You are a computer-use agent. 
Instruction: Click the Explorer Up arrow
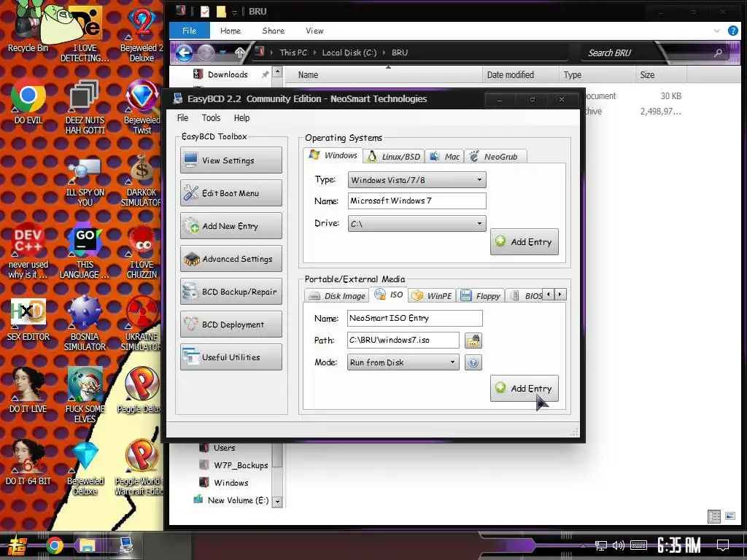pyautogui.click(x=239, y=52)
